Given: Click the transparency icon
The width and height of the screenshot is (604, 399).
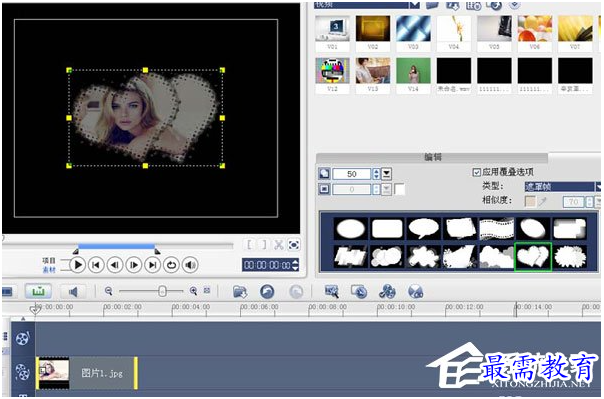Looking at the screenshot, I should 324,174.
